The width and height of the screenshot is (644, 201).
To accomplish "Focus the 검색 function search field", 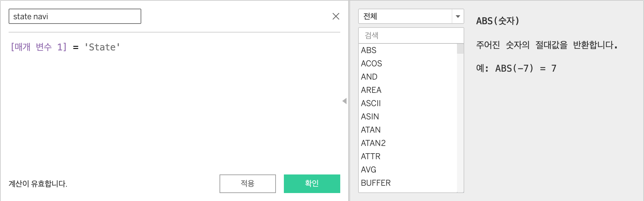I will 411,35.
